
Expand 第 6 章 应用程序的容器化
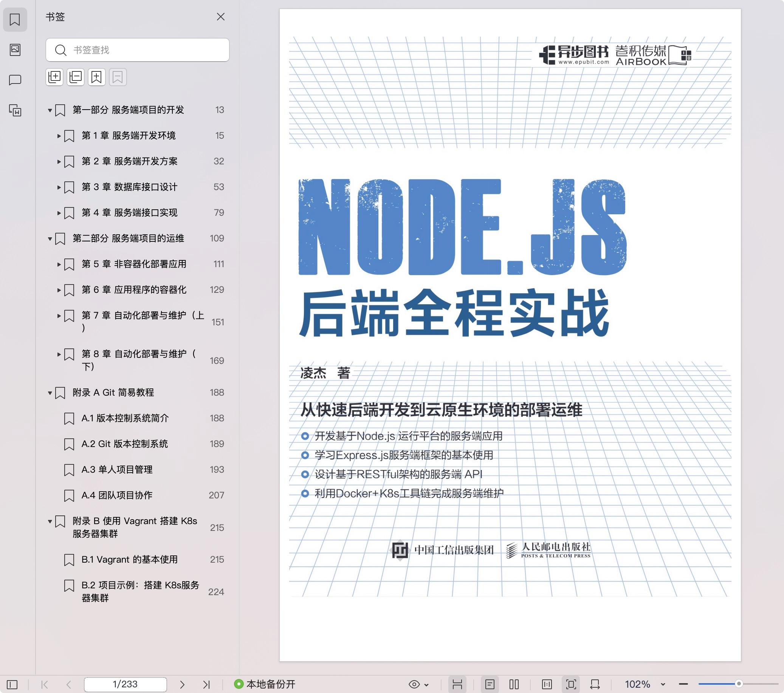(x=59, y=290)
